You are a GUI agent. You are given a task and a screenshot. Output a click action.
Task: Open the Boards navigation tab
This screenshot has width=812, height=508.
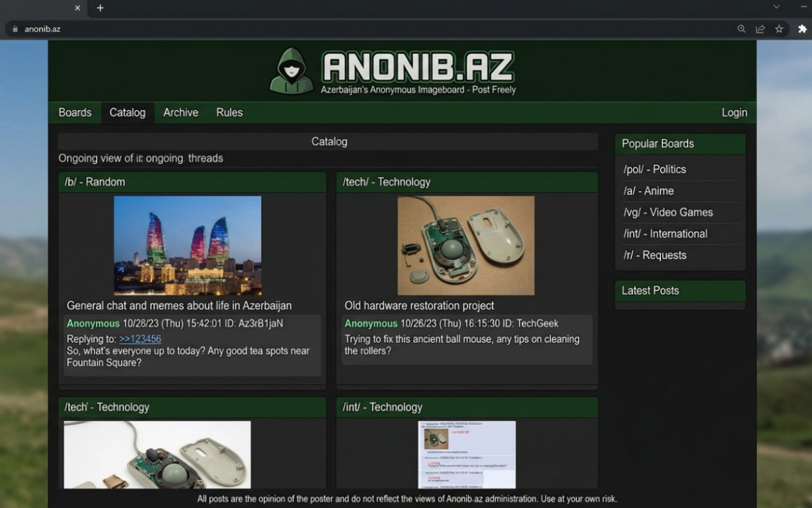pyautogui.click(x=75, y=113)
